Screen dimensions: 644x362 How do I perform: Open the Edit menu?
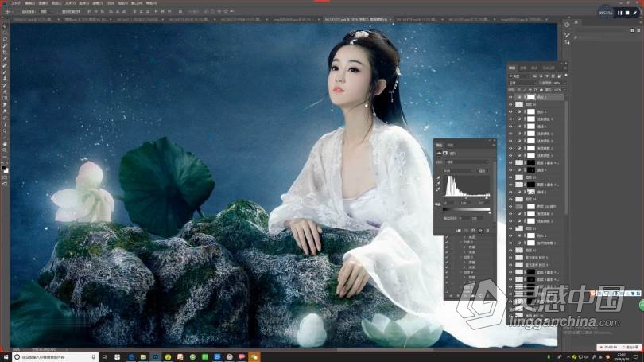tap(30, 3)
